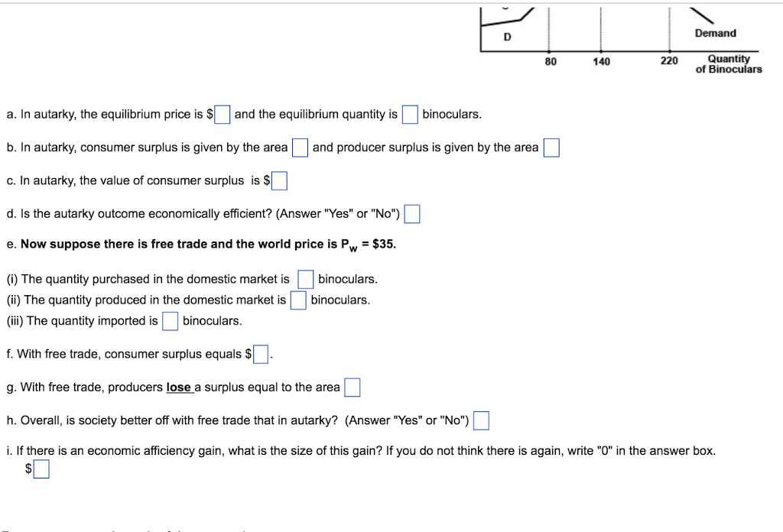The image size is (783, 532).
Task: Click the quantity imported answer box
Action: 170,321
